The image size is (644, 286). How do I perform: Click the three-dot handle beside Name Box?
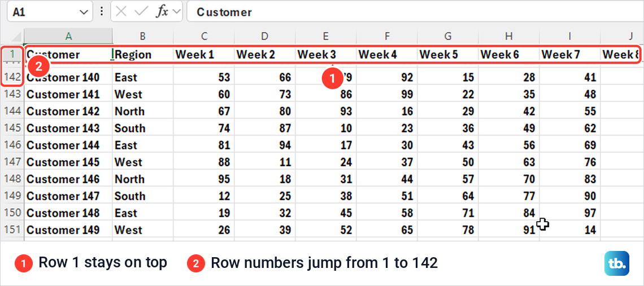(102, 12)
